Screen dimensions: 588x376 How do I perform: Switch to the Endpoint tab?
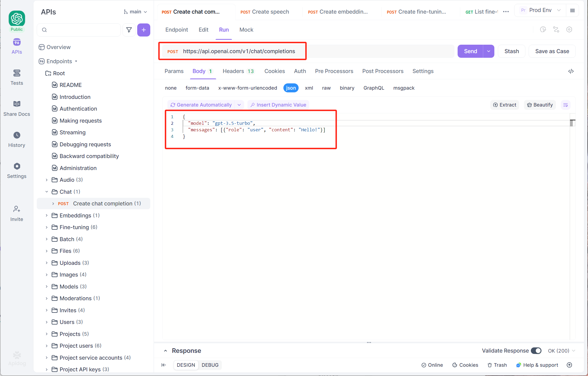pyautogui.click(x=177, y=30)
